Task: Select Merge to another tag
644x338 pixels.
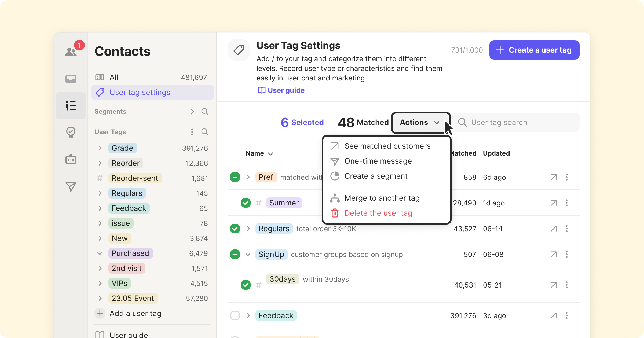Action: click(382, 198)
